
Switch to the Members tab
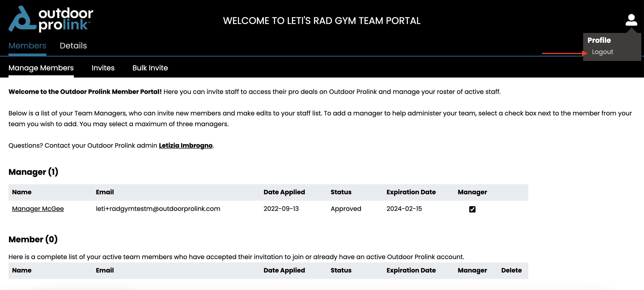(27, 45)
